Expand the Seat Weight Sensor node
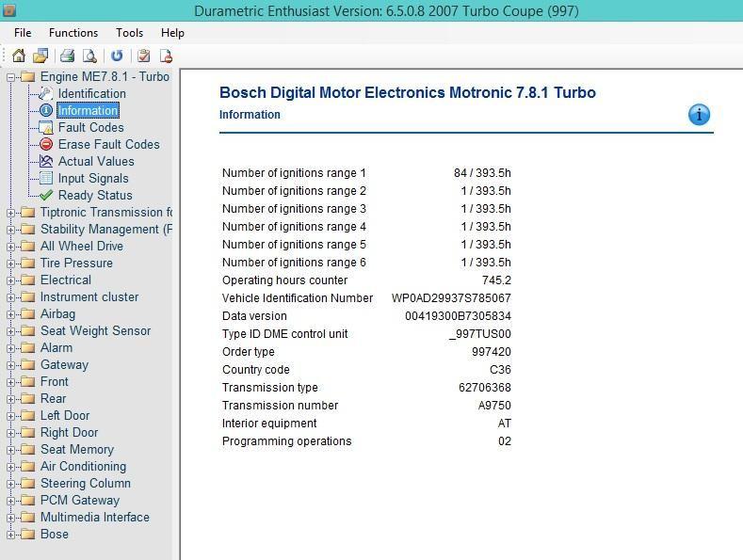 pyautogui.click(x=10, y=331)
